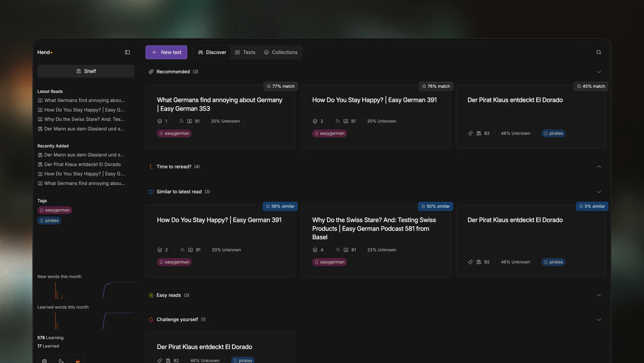The height and width of the screenshot is (363, 644).
Task: Switch to the Discover tab
Action: pyautogui.click(x=212, y=52)
